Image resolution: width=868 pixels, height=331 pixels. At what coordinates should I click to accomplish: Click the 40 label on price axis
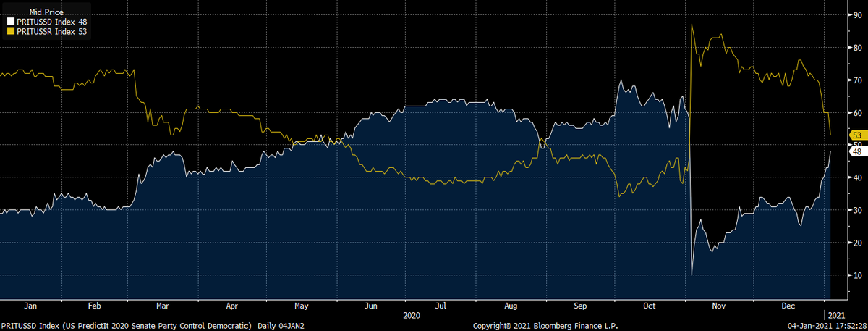click(857, 177)
